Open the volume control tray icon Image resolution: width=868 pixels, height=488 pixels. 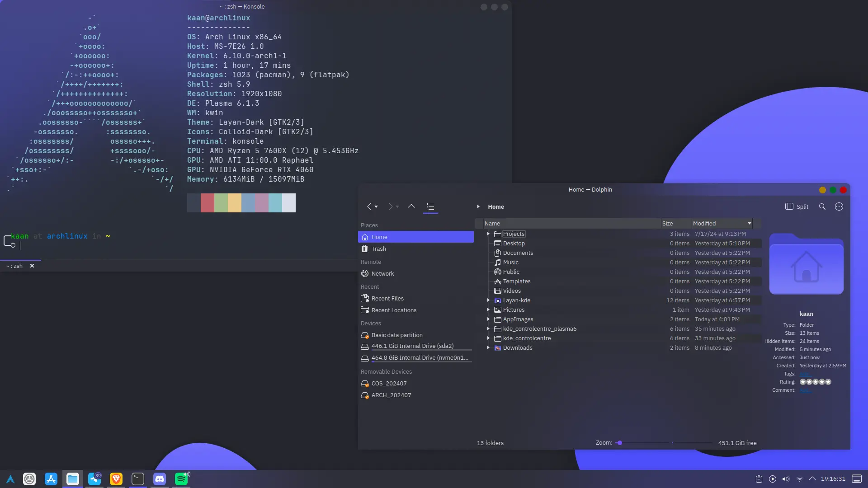coord(786,479)
